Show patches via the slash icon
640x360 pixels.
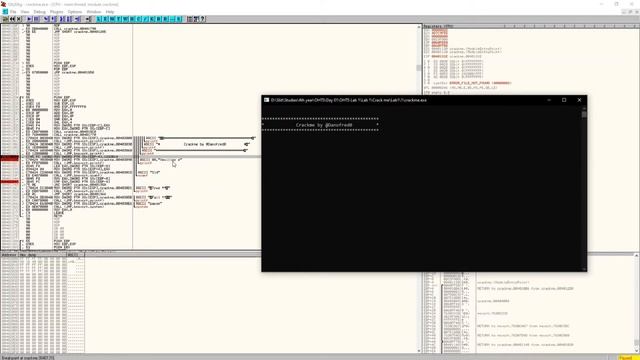145,19
